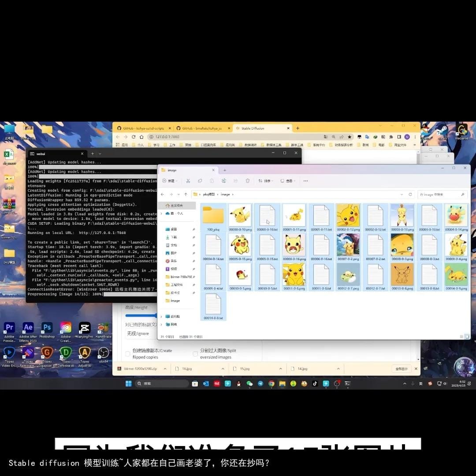Go back in File Explorer navigation
This screenshot has width=476, height=476.
[x=162, y=194]
